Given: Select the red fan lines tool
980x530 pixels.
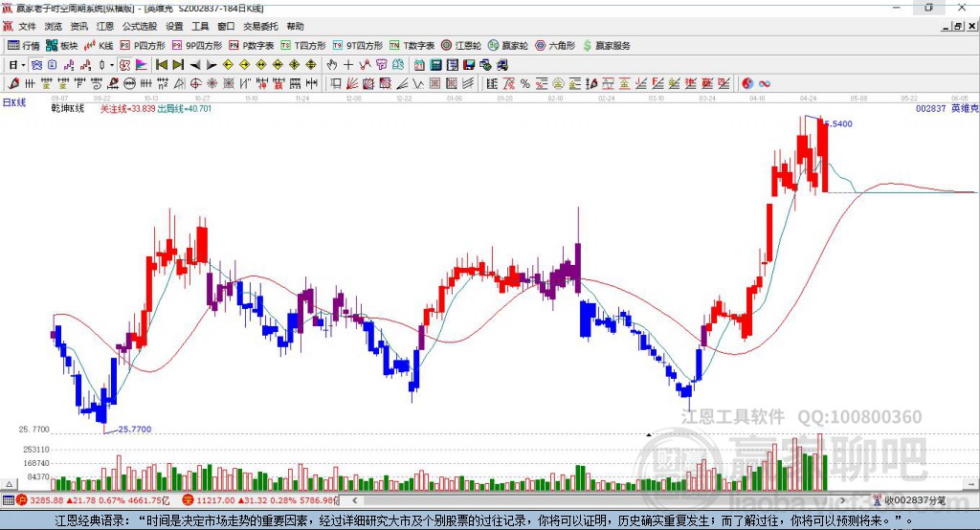Looking at the screenshot, I should click(352, 84).
